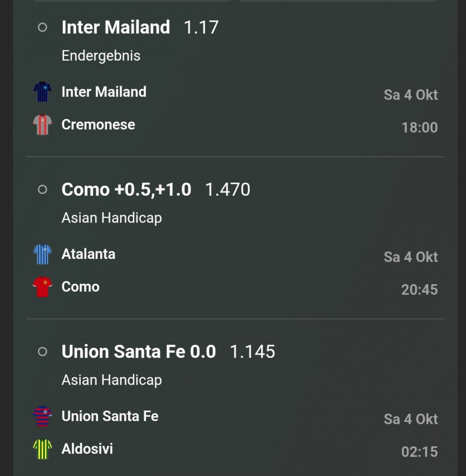Tap the Asian Handicap label under Como

point(112,218)
